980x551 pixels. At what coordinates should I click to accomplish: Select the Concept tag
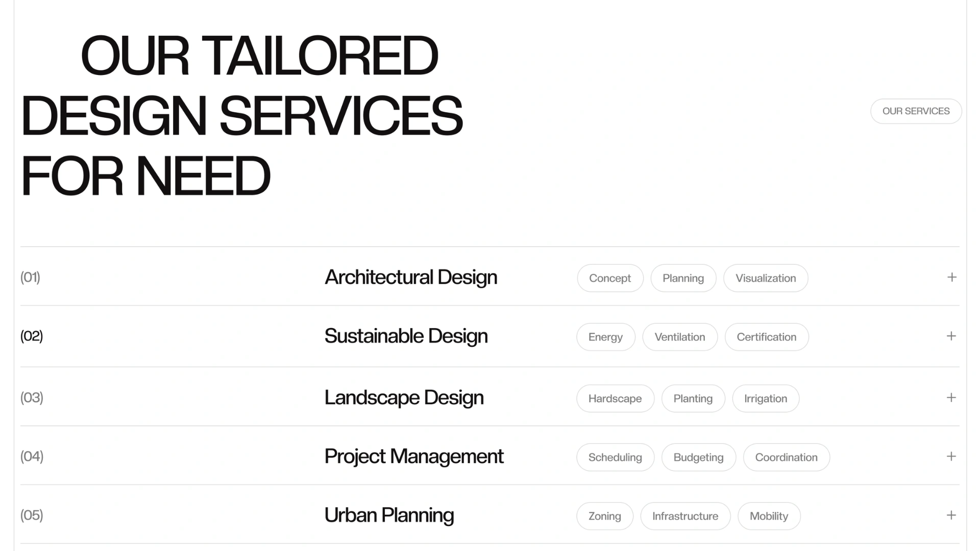click(610, 278)
